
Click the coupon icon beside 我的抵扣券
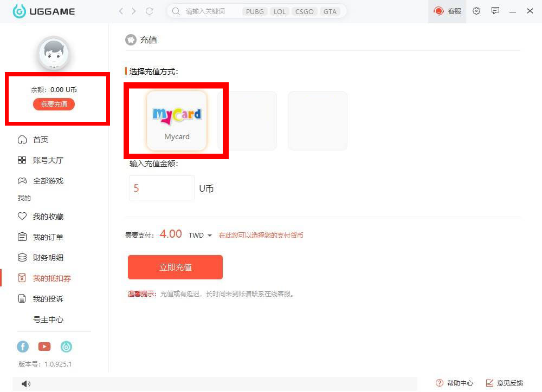(22, 278)
